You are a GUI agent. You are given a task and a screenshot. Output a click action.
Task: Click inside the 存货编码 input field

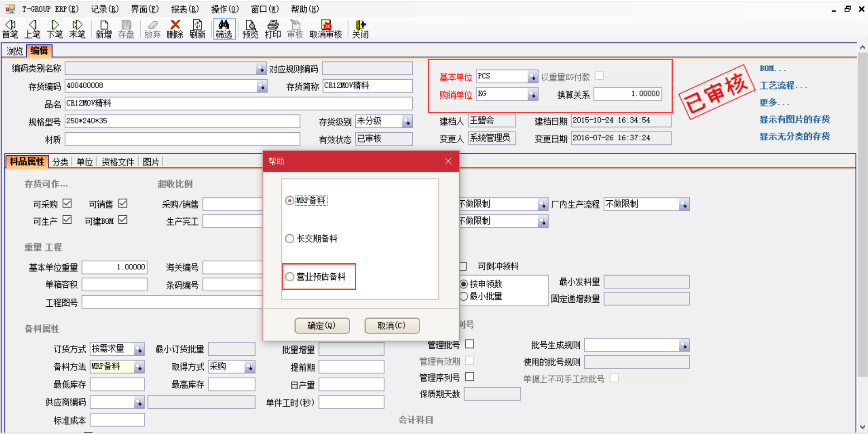(158, 86)
